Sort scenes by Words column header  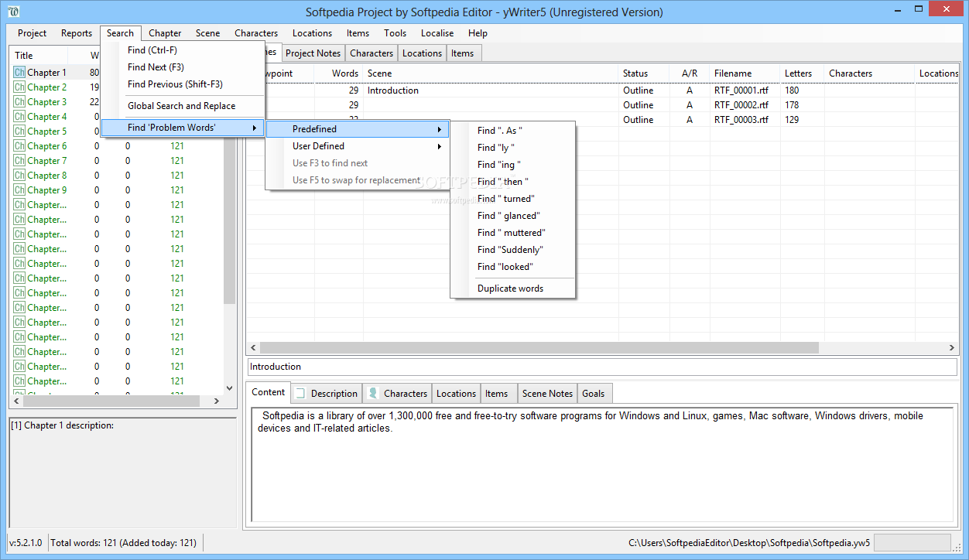click(338, 73)
